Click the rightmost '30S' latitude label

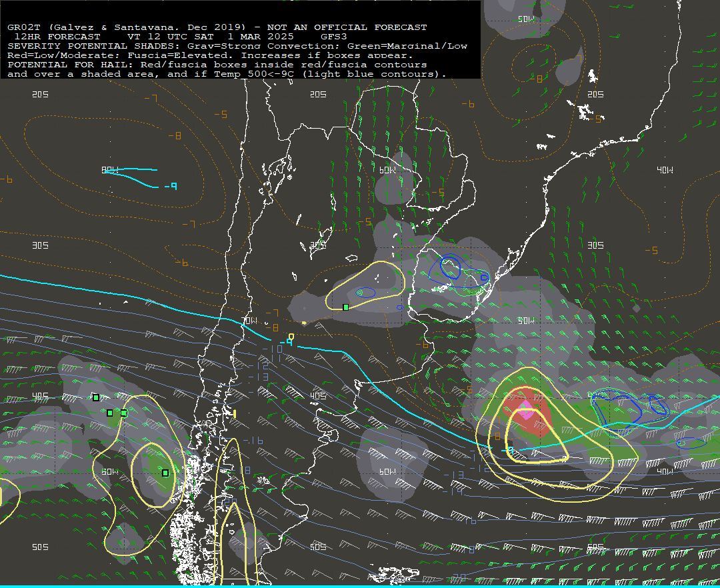tap(595, 245)
